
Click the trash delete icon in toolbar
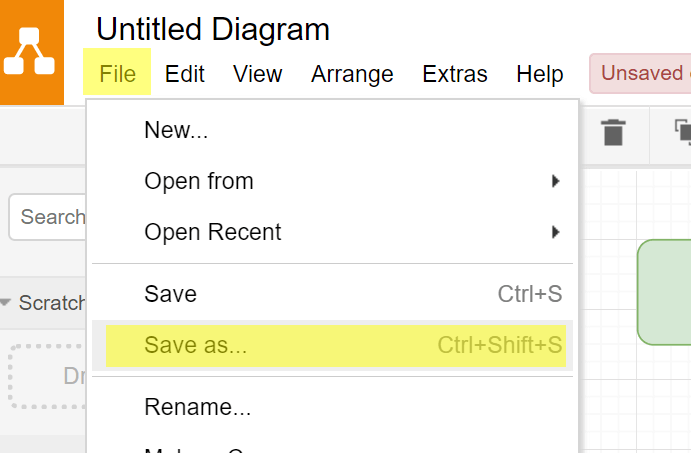pos(613,132)
